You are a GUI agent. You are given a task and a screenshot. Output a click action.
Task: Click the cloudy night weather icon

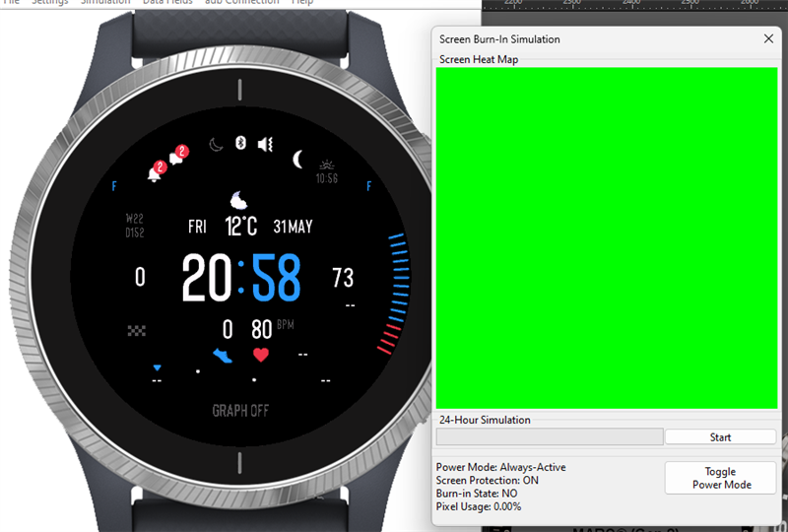click(238, 200)
